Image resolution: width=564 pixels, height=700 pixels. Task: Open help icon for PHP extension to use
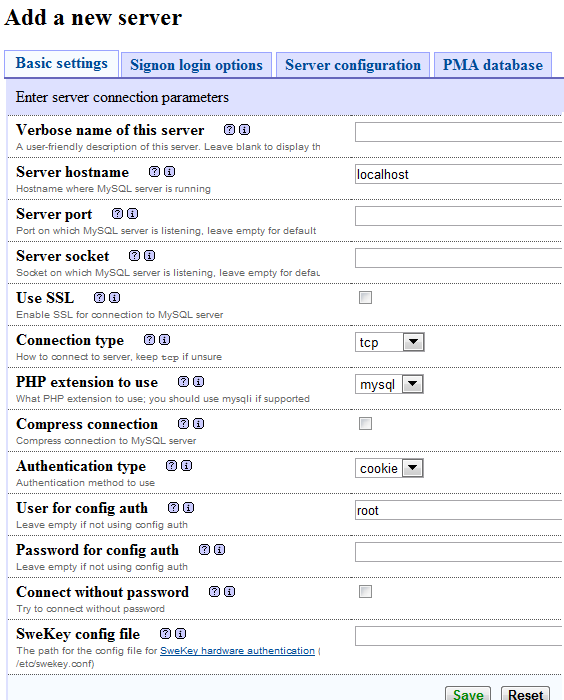click(x=183, y=382)
